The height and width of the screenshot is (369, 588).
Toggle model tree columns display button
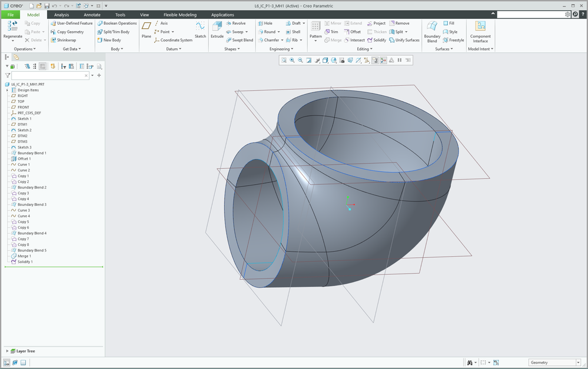click(43, 67)
